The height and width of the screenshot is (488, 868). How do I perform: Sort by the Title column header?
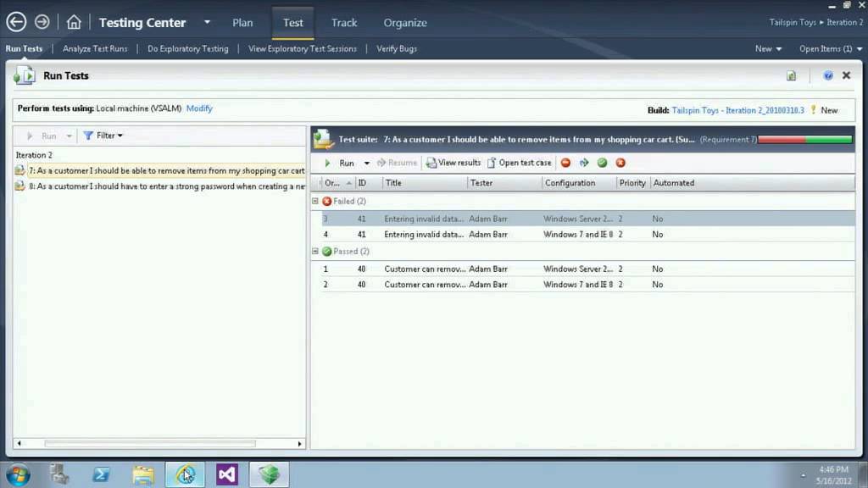pyautogui.click(x=425, y=183)
